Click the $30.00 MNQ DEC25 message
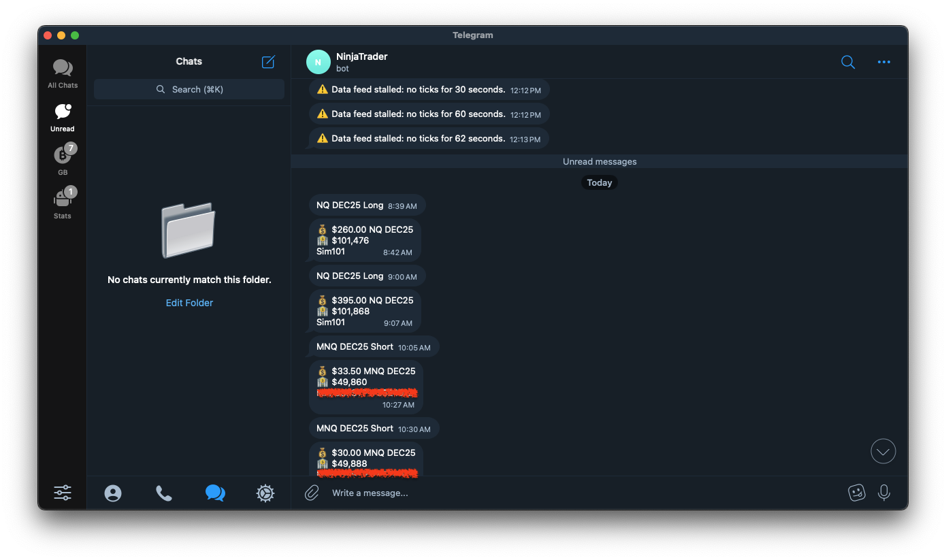Viewport: 946px width, 560px height. (366, 459)
